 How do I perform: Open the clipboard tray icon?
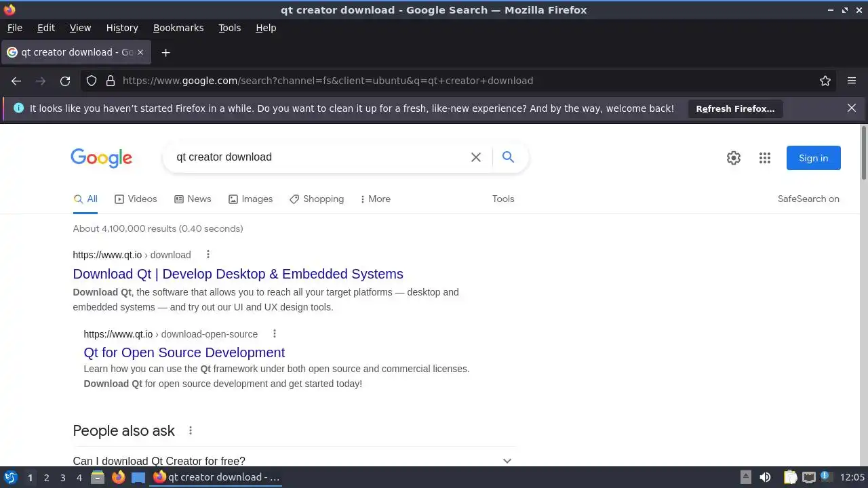click(790, 477)
